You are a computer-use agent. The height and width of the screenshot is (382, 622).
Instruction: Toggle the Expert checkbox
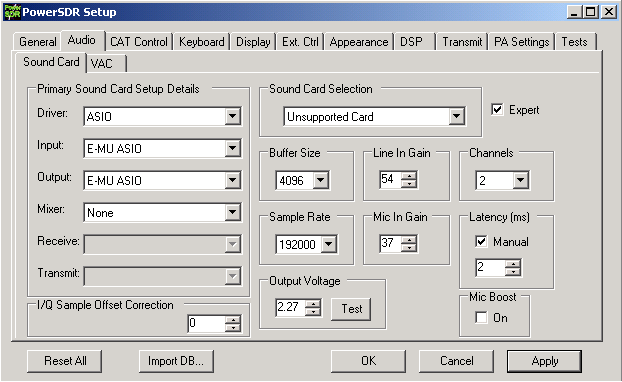pyautogui.click(x=497, y=109)
